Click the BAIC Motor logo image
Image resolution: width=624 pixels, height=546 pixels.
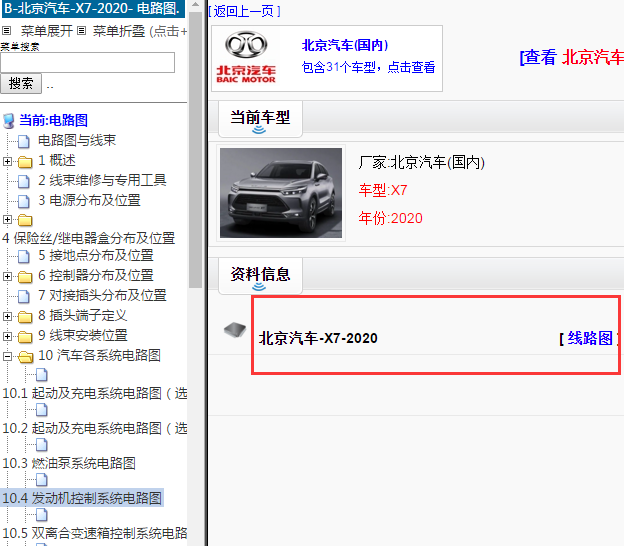tap(246, 57)
